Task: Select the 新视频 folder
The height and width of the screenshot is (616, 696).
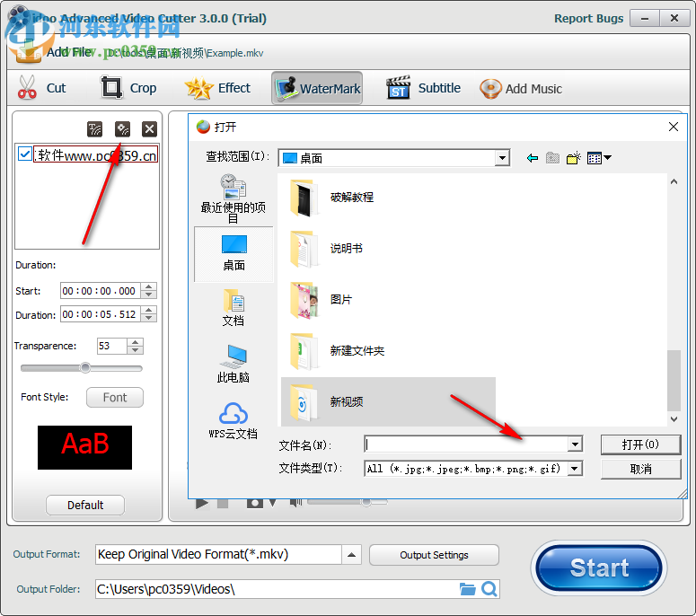Action: click(388, 401)
